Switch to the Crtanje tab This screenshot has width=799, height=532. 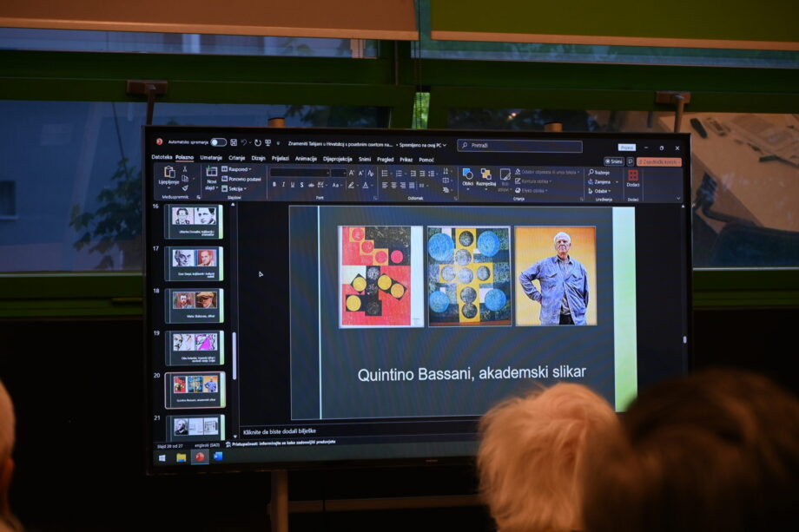coord(236,158)
